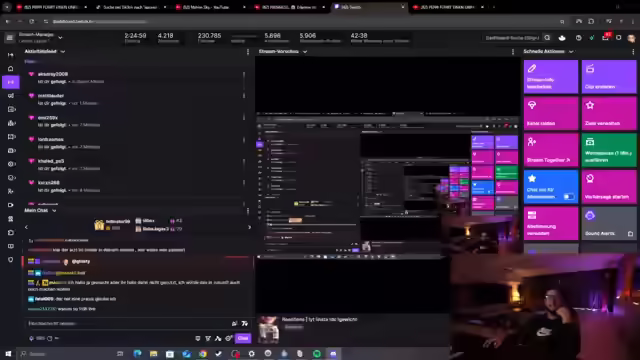Expand the Aktivitätsfeed panel dropdown
The image size is (640, 360).
62,52
